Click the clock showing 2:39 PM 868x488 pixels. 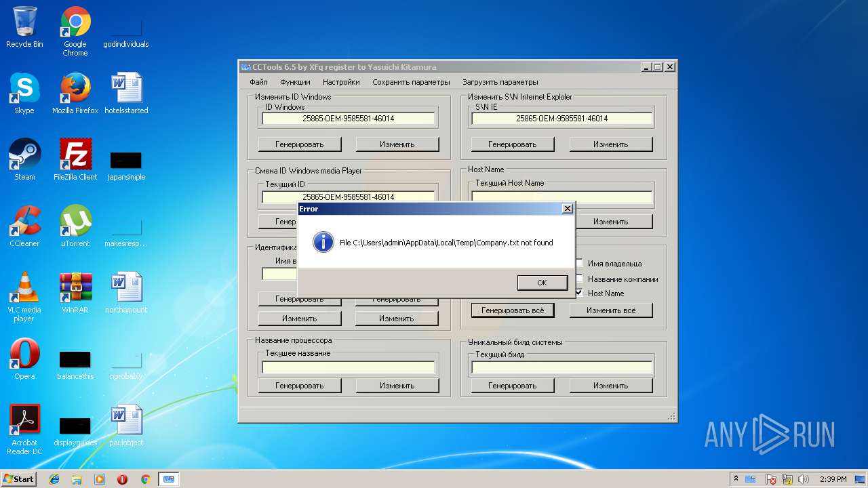(x=833, y=479)
